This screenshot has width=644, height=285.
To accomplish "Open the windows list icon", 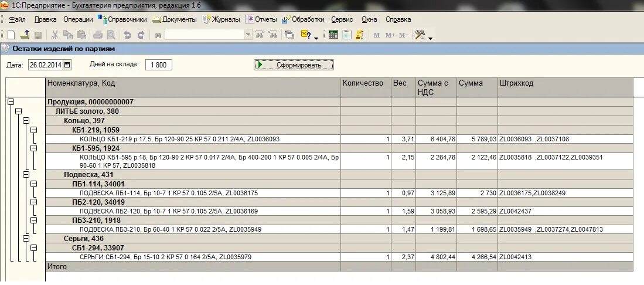I will point(289,35).
